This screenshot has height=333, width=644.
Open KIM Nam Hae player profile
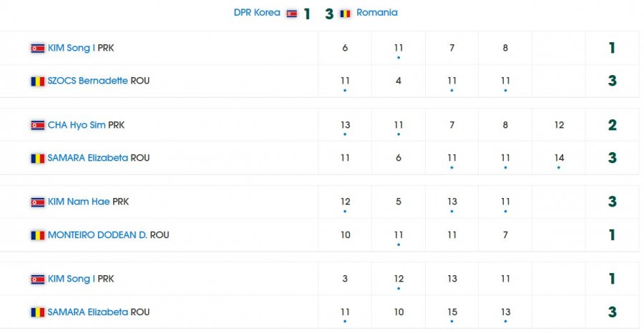pyautogui.click(x=79, y=202)
